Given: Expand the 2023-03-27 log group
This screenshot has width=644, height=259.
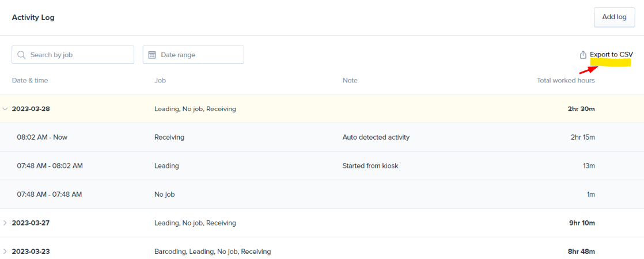Looking at the screenshot, I should [x=5, y=223].
